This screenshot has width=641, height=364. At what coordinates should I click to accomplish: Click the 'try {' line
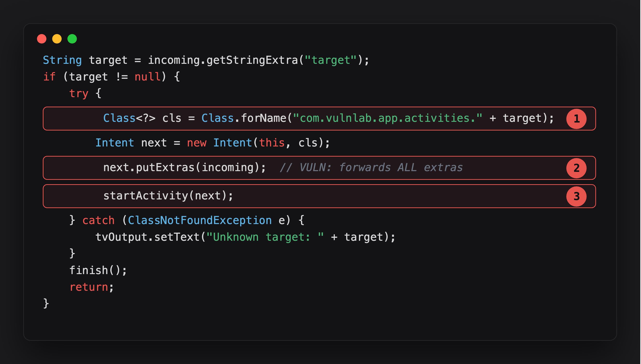(85, 94)
